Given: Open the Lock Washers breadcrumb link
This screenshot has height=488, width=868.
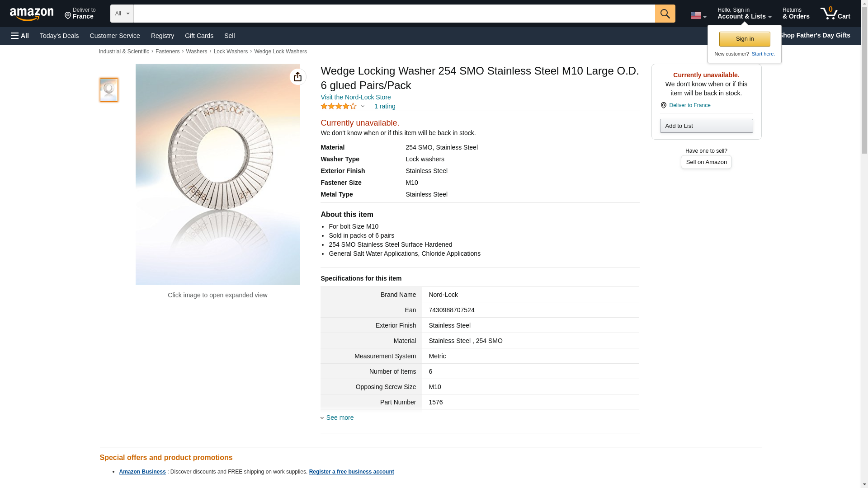Looking at the screenshot, I should click(x=231, y=52).
